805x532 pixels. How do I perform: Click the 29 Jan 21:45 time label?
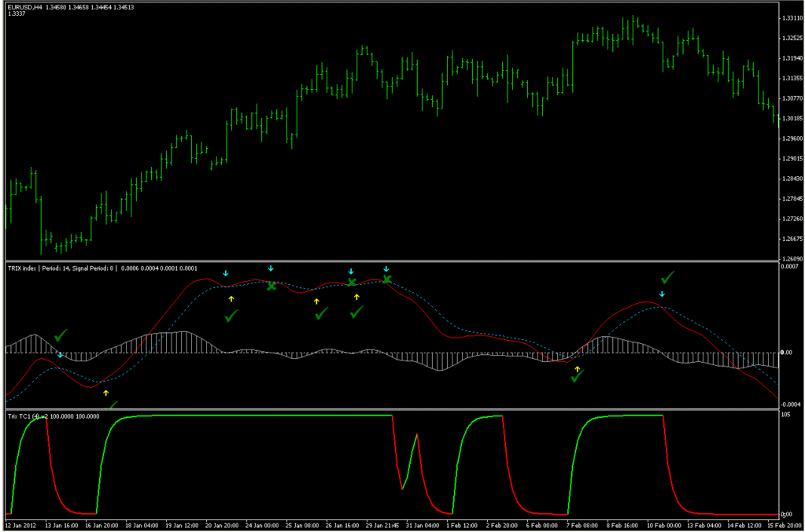coord(381,526)
